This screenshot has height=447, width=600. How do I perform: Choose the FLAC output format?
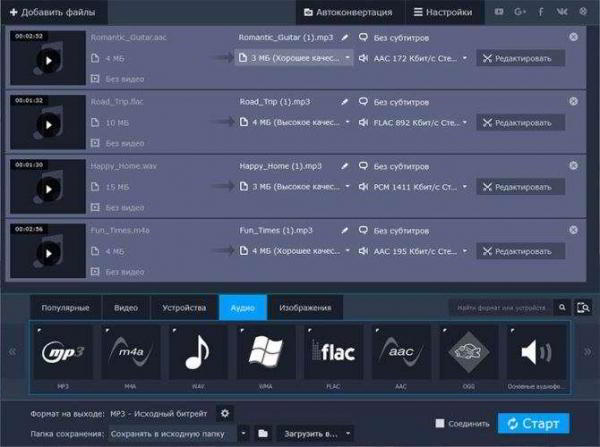[333, 352]
